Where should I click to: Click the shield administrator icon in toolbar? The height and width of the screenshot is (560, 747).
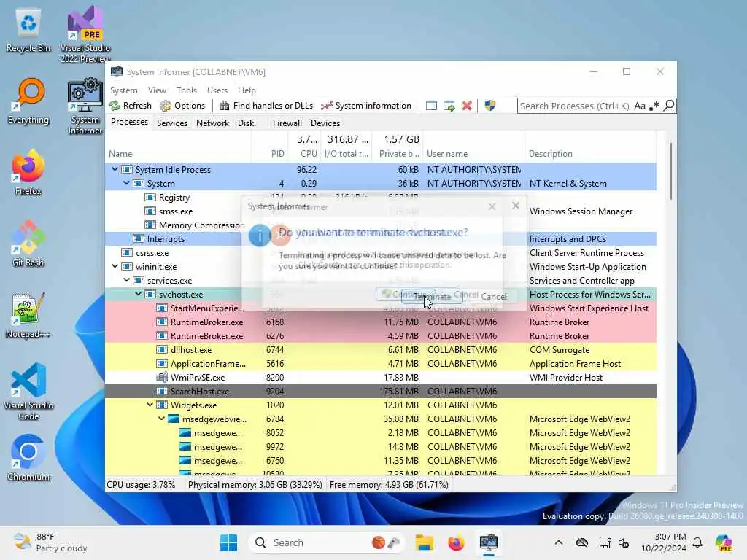pyautogui.click(x=489, y=106)
